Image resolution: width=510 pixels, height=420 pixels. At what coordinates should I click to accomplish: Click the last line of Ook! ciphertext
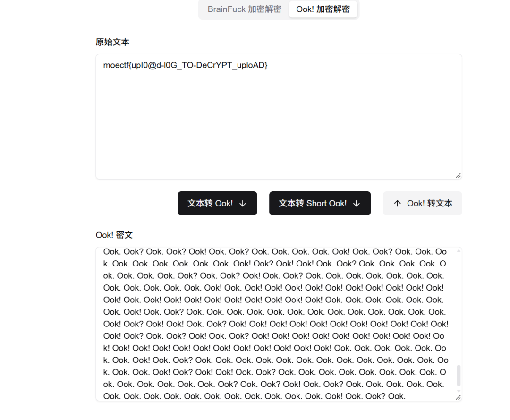pos(255,396)
